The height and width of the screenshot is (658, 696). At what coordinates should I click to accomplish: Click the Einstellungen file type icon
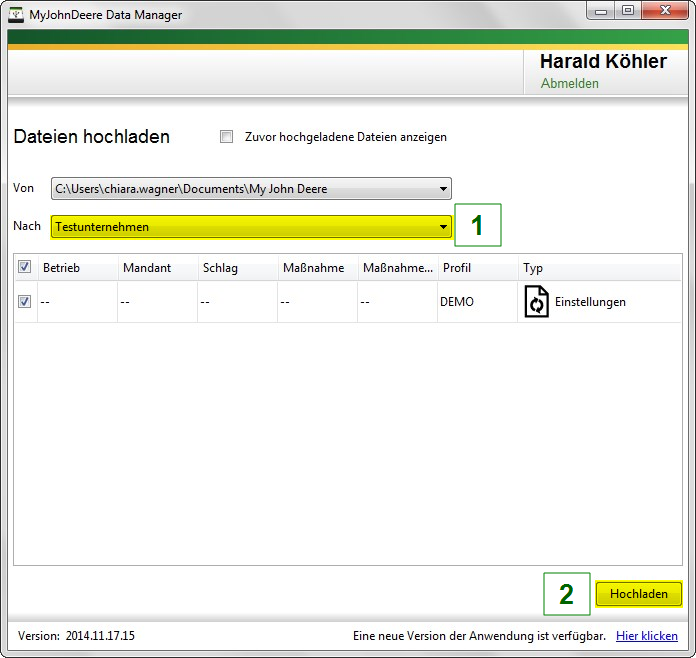click(536, 301)
